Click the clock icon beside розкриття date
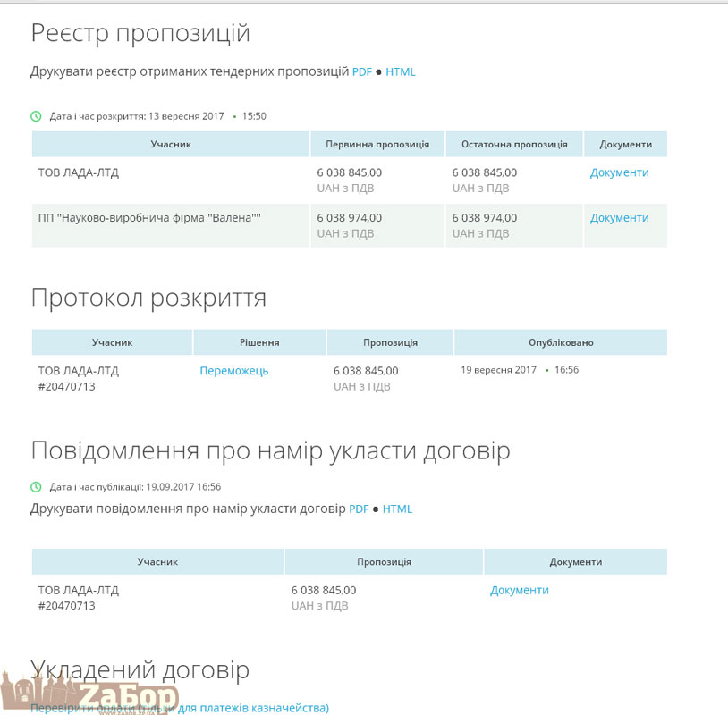This screenshot has width=728, height=715. [36, 116]
